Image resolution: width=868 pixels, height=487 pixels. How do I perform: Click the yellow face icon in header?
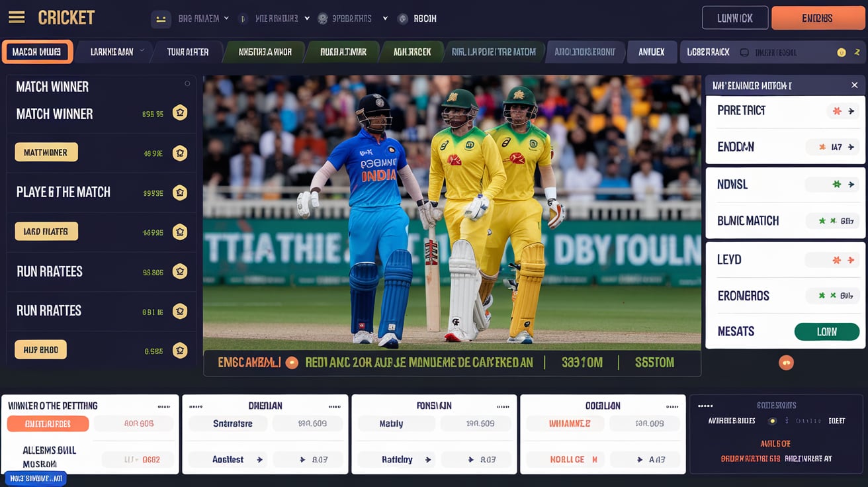point(161,19)
